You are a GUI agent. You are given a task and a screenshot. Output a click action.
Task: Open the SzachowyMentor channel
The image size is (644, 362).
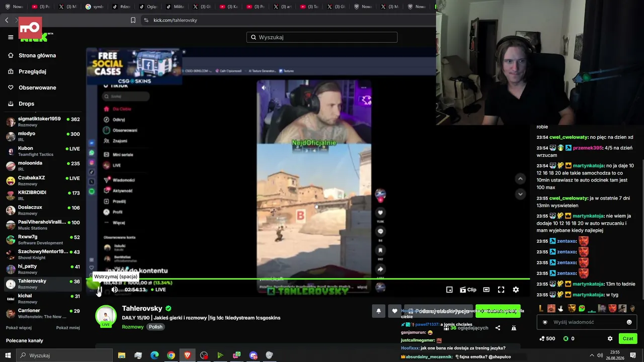tap(43, 254)
